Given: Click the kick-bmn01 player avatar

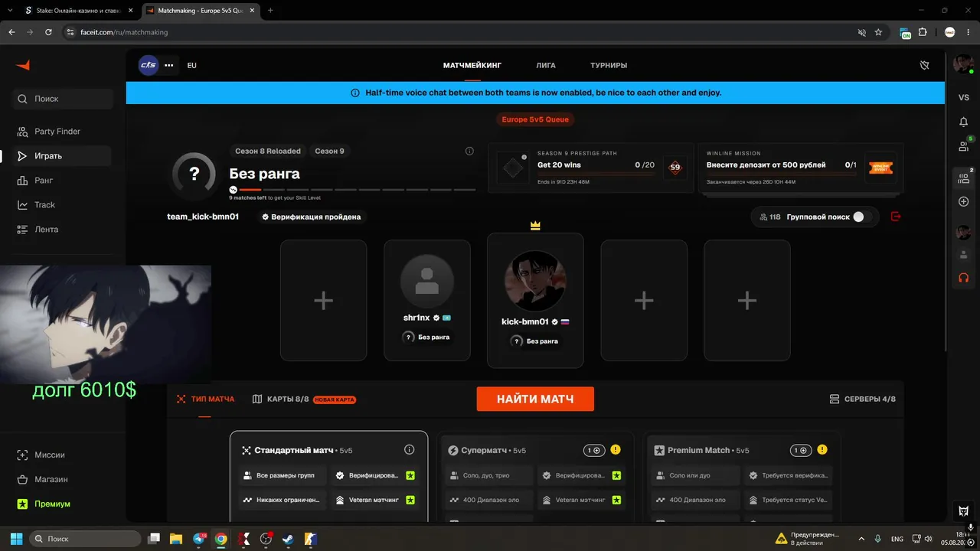Looking at the screenshot, I should coord(535,281).
